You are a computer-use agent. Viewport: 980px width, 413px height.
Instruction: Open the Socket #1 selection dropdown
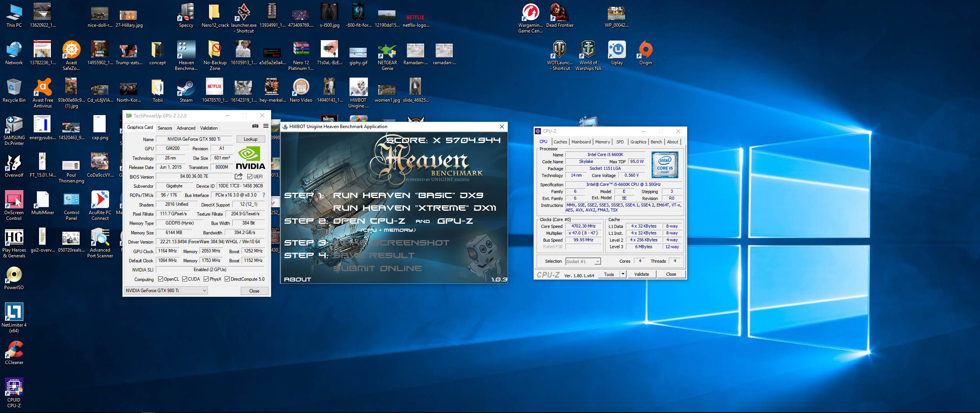[x=583, y=261]
